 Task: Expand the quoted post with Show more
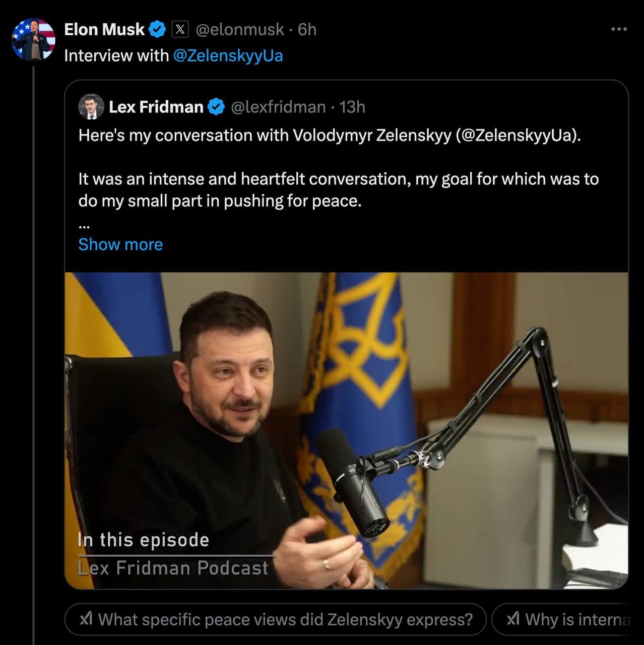coord(120,244)
